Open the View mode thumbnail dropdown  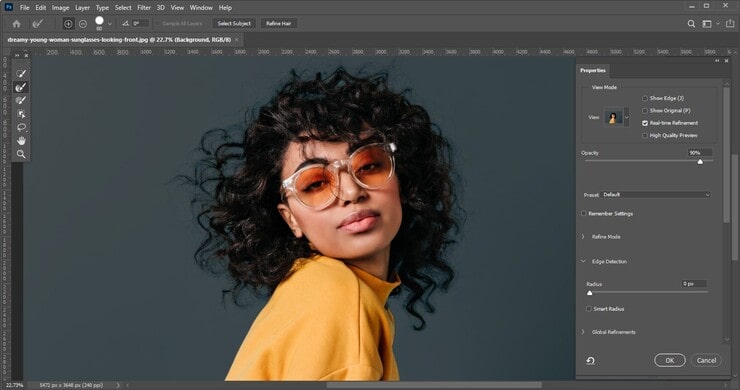(627, 117)
